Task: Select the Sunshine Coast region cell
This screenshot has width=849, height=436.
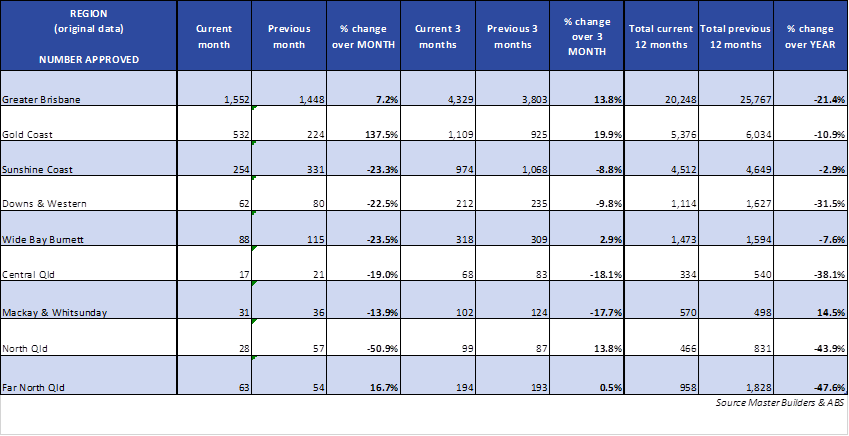Action: click(x=89, y=158)
